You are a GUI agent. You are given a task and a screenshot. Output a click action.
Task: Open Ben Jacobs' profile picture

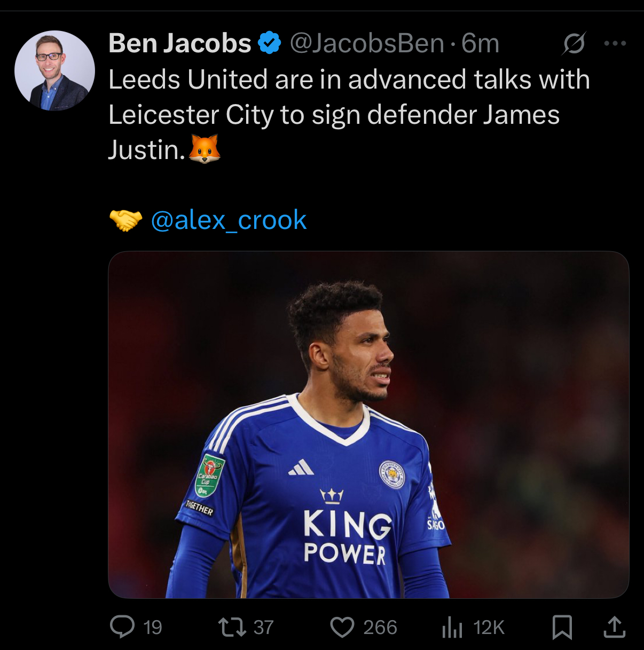54,71
